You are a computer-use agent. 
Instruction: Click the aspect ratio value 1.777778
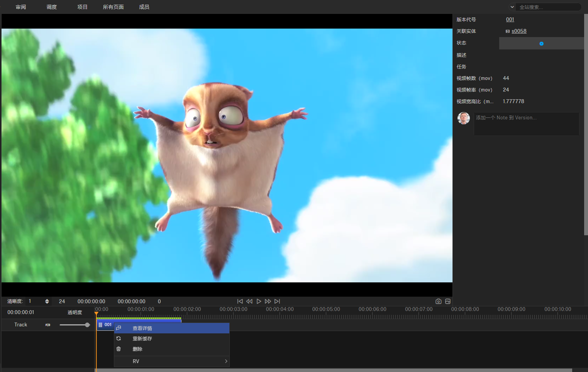(513, 102)
